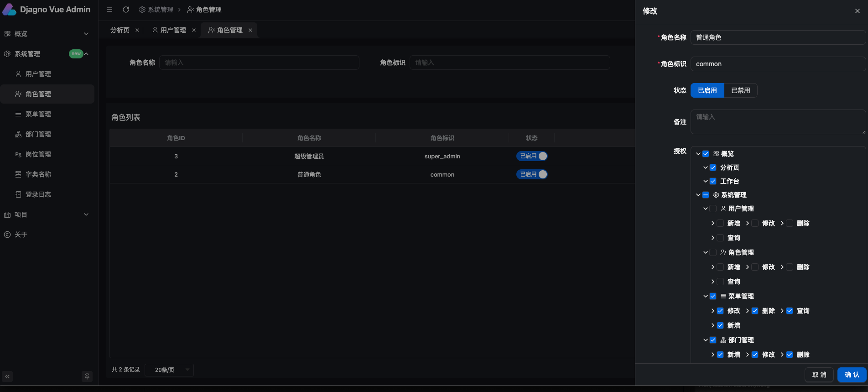Collapse sidebar with double-chevron icon
The height and width of the screenshot is (392, 868).
[x=7, y=376]
